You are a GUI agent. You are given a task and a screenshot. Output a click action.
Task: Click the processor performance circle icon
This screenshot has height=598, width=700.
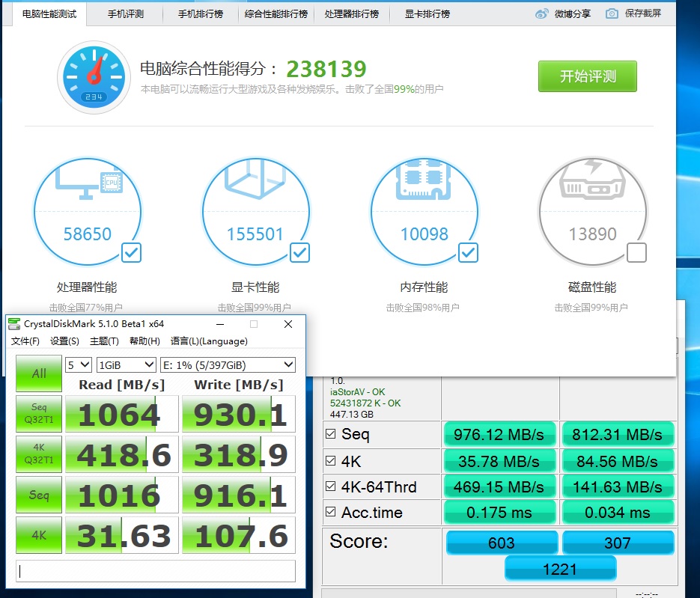pos(88,212)
